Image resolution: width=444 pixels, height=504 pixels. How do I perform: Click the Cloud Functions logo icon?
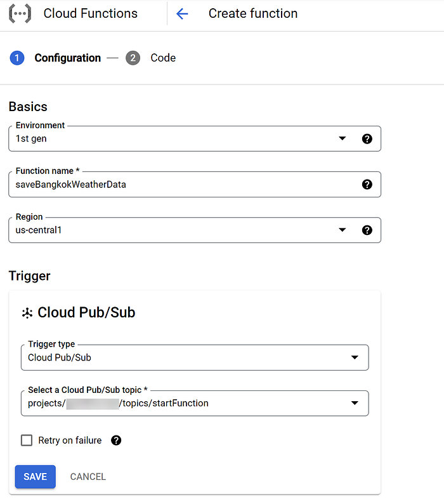pos(20,13)
